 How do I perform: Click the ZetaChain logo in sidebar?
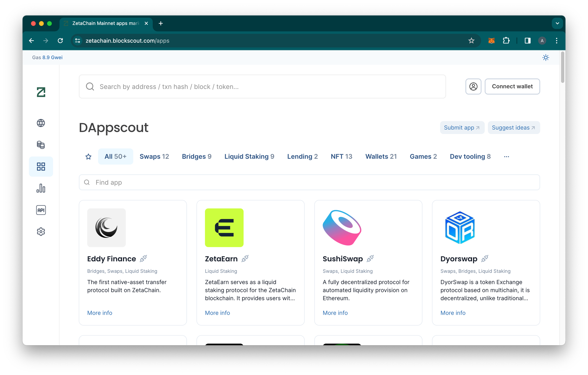(x=41, y=92)
